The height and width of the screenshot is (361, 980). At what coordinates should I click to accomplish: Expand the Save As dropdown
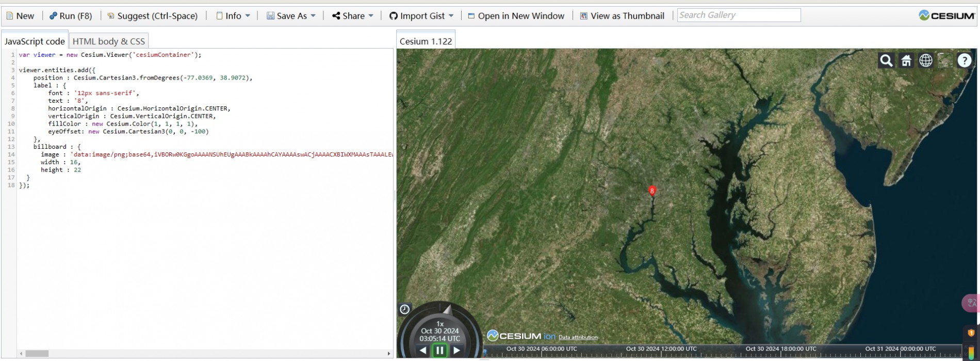point(291,16)
